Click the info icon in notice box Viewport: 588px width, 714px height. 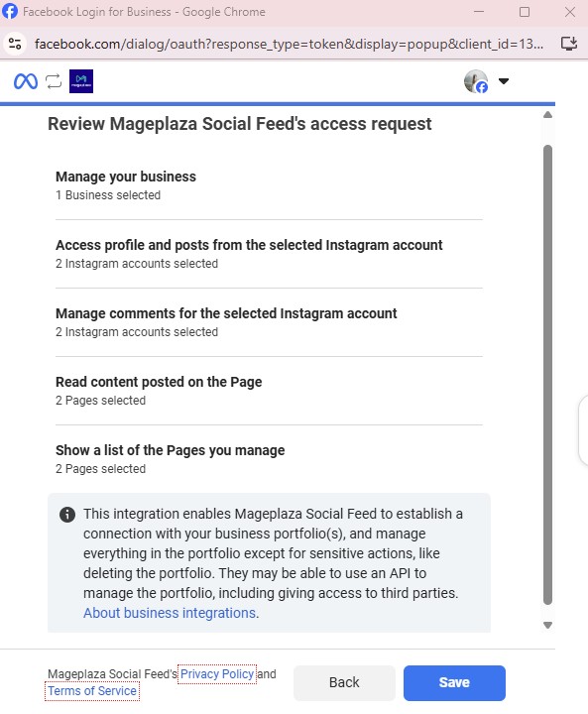pyautogui.click(x=67, y=515)
